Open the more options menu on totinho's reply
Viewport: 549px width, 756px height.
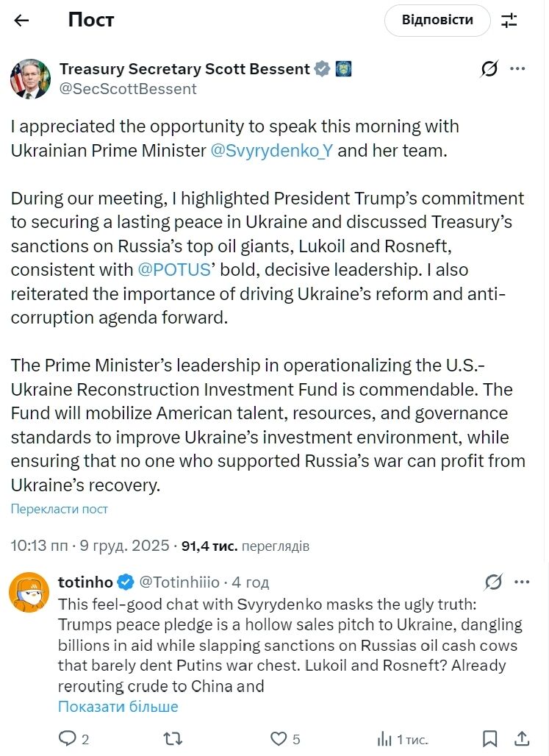[522, 581]
